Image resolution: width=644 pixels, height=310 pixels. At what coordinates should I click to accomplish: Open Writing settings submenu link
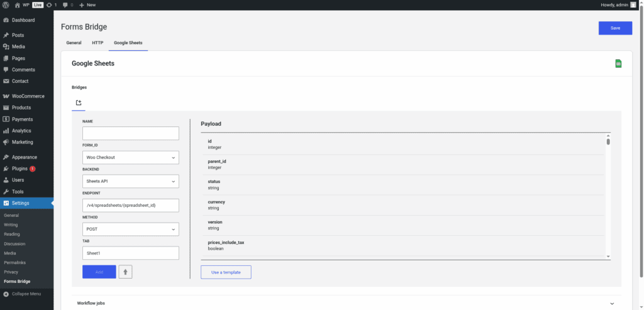pyautogui.click(x=11, y=224)
